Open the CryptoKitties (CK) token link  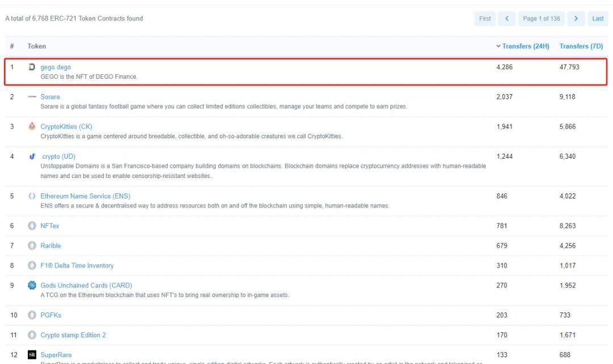pyautogui.click(x=66, y=126)
